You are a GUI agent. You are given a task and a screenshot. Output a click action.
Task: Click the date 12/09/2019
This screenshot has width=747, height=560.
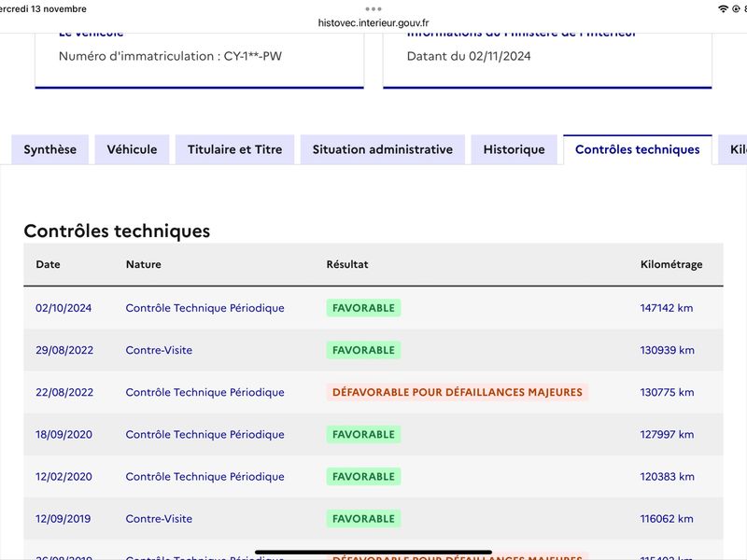pos(63,519)
